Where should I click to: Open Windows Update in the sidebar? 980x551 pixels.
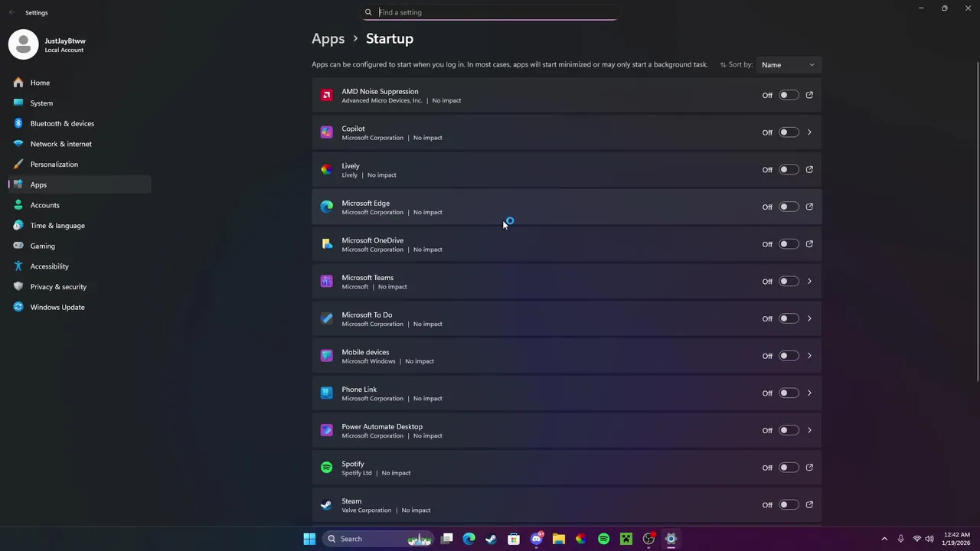[x=80, y=307]
